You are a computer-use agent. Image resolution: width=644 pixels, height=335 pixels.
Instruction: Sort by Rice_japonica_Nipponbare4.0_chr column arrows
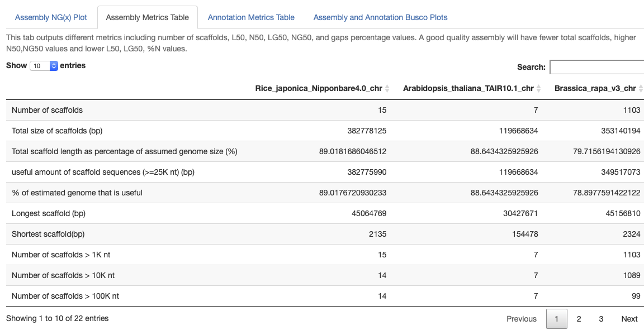387,89
